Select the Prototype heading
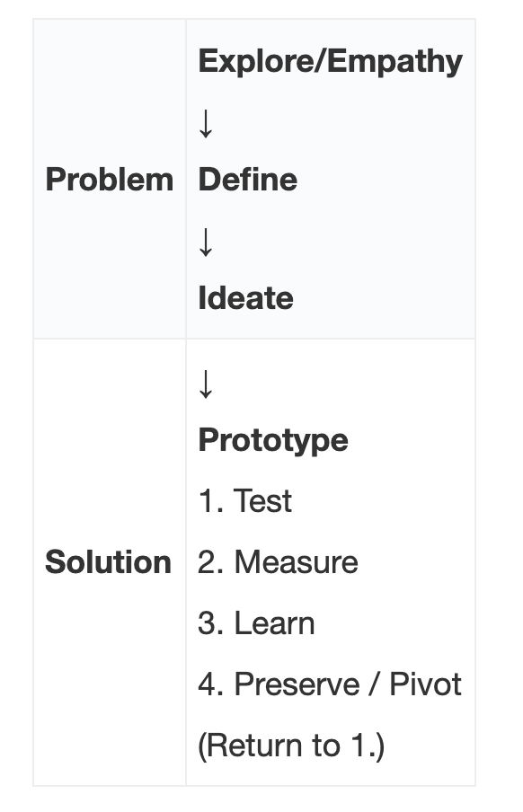The image size is (523, 812). coord(273,441)
